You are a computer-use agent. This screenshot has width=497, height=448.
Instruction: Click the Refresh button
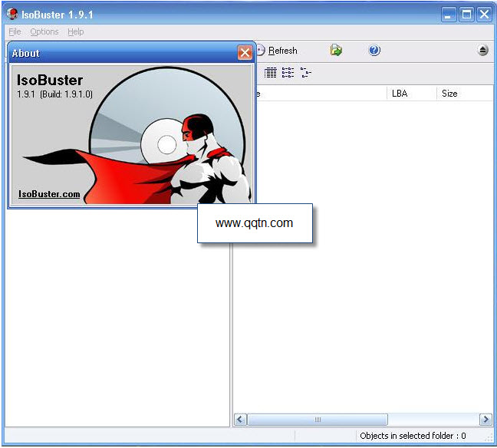click(x=283, y=51)
